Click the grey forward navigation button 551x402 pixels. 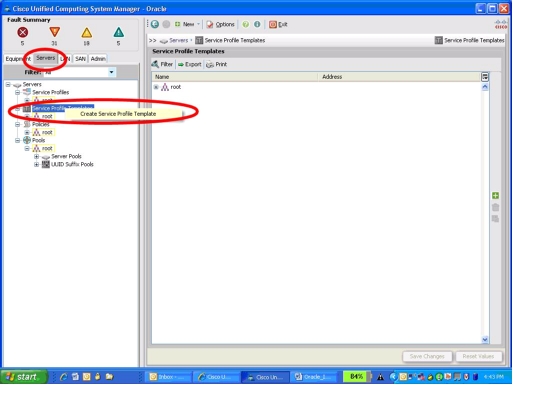(x=166, y=24)
